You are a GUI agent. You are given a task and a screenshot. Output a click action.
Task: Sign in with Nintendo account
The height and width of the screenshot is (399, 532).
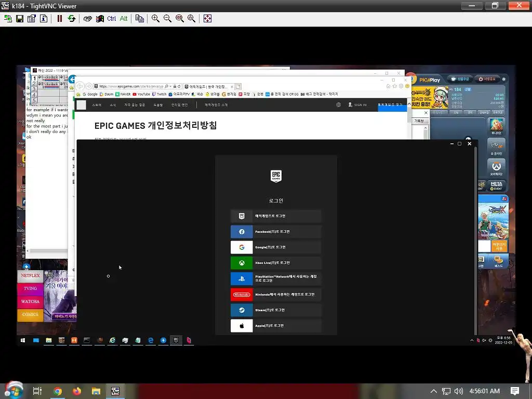(276, 295)
